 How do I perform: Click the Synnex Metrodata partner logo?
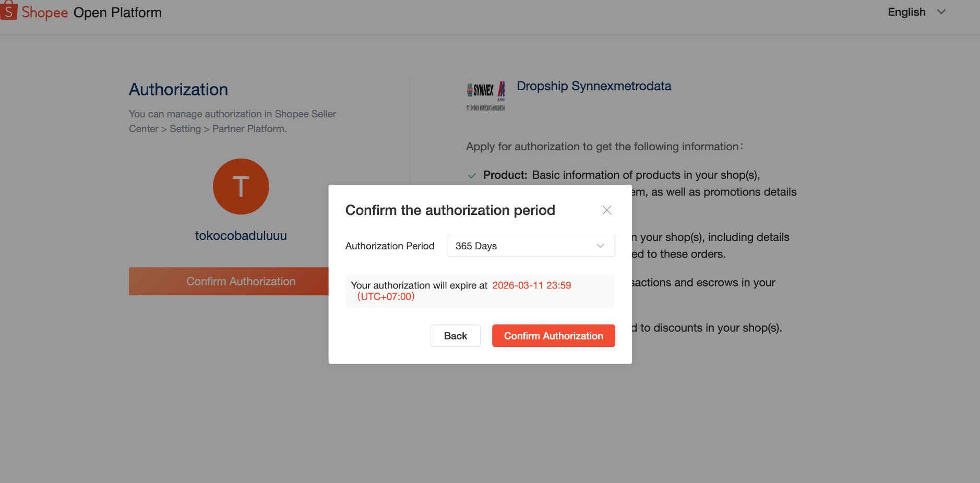[x=486, y=95]
